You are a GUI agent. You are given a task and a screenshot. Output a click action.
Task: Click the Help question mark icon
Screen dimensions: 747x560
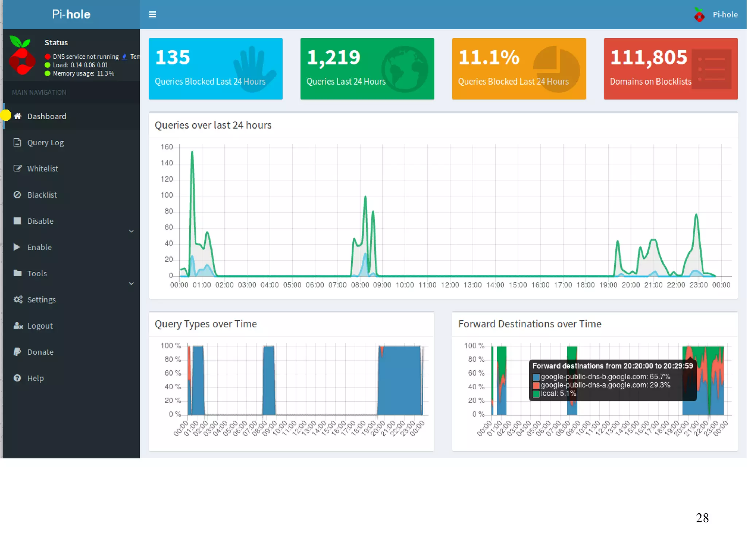pos(17,378)
